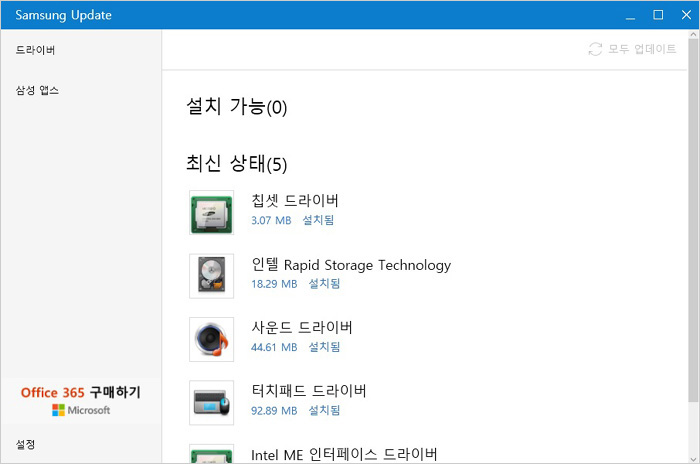The image size is (700, 464).
Task: Open the 드라이버 menu in sidebar
Action: (35, 50)
